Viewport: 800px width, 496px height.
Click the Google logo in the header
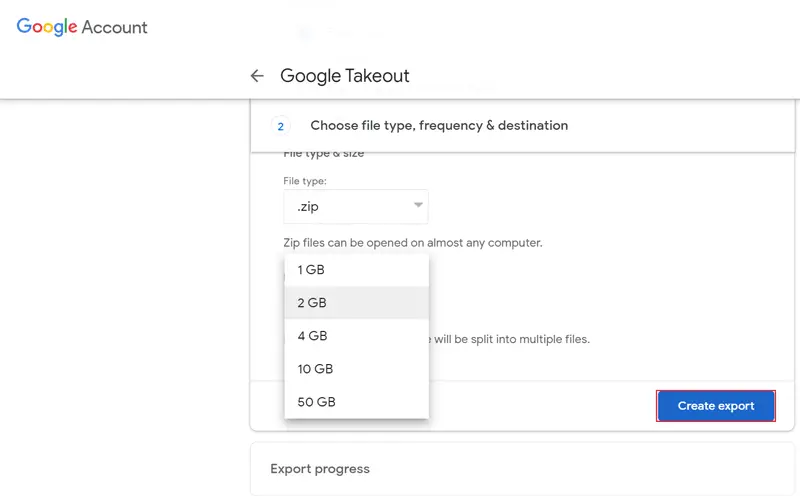(x=47, y=28)
